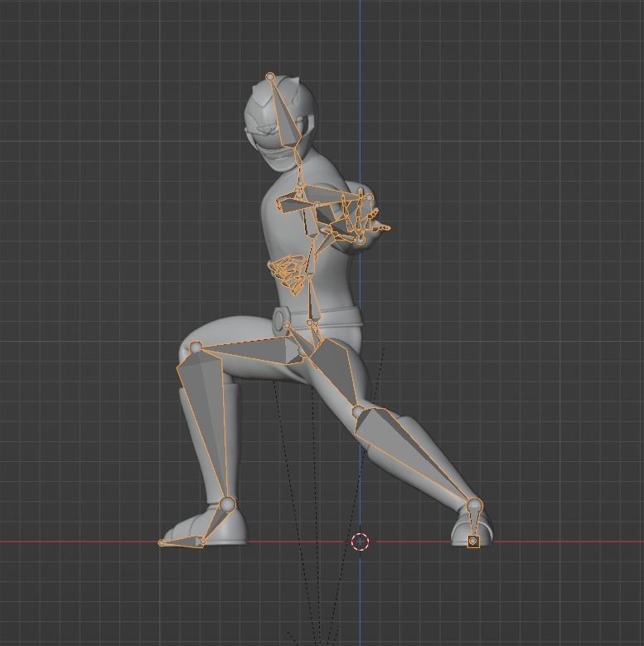Click the round belt buckle on the character

click(x=279, y=319)
